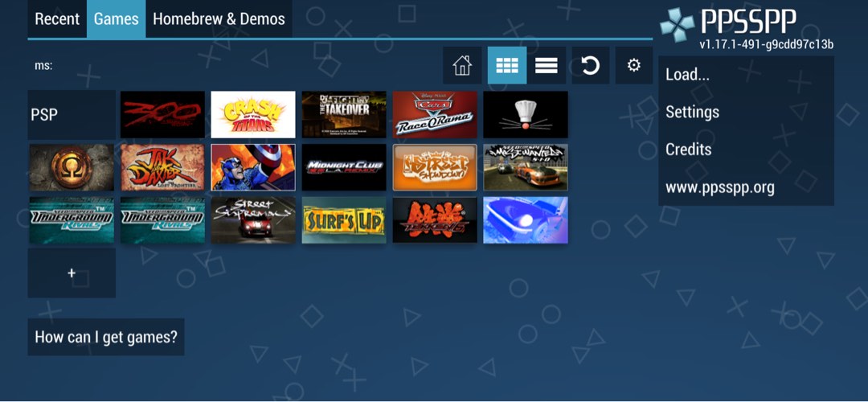Open the Homebrew & Demos tab
This screenshot has width=868, height=402.
click(219, 18)
